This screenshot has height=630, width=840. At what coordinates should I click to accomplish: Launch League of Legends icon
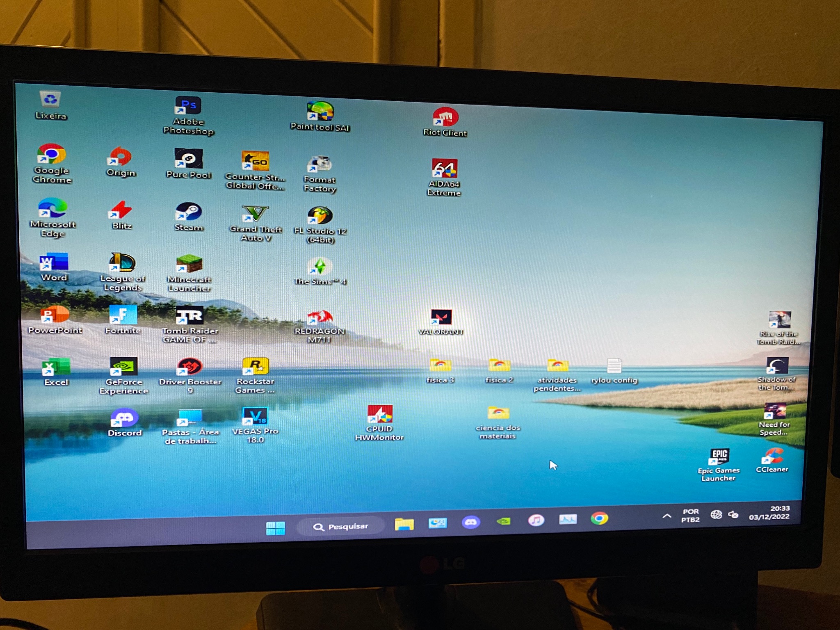[122, 272]
